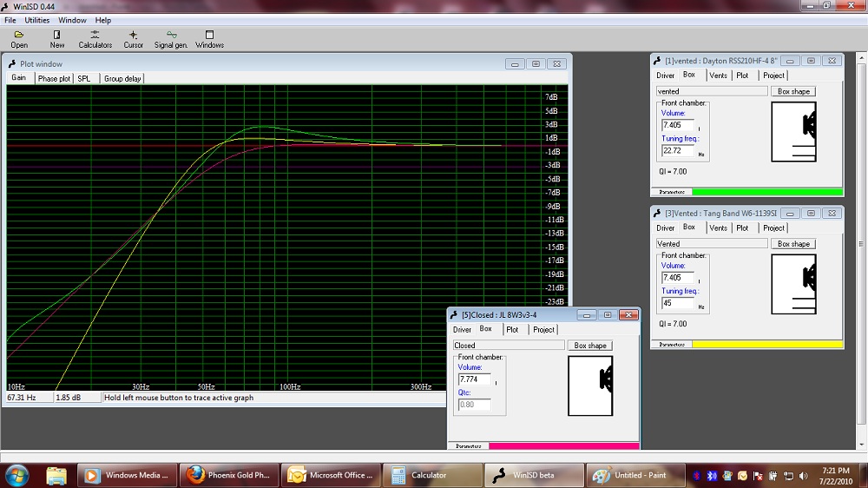Click the closed box diagram in JL 8W3v3-4 window
Viewport: 868px width, 488px height.
coord(590,386)
